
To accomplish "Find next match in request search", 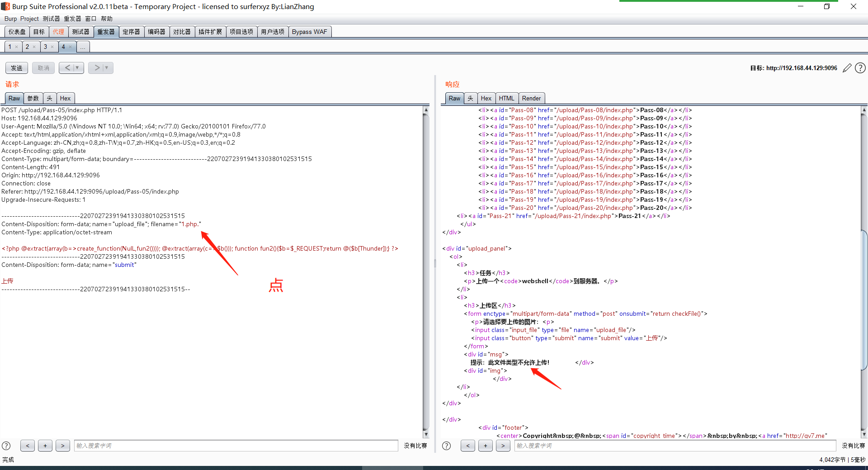I will point(63,446).
